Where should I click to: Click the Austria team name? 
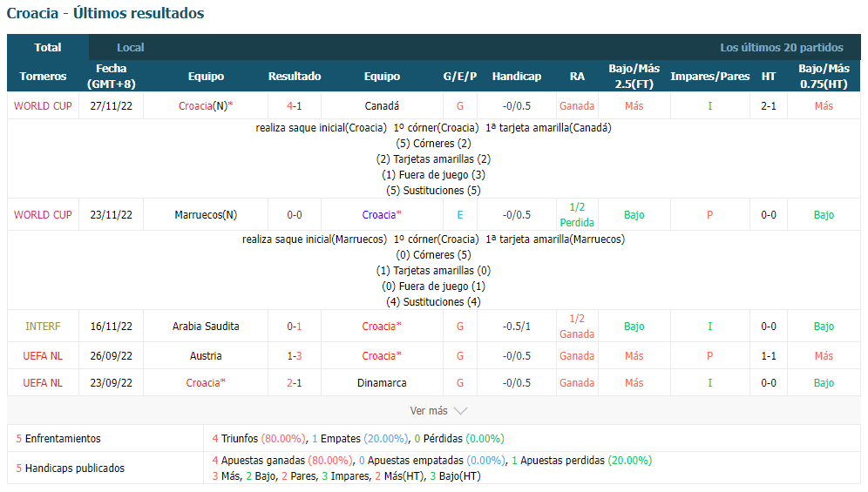click(x=206, y=356)
